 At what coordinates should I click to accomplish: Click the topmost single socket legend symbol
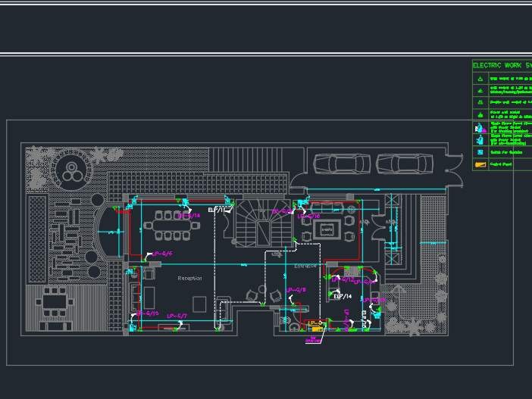[x=480, y=79]
